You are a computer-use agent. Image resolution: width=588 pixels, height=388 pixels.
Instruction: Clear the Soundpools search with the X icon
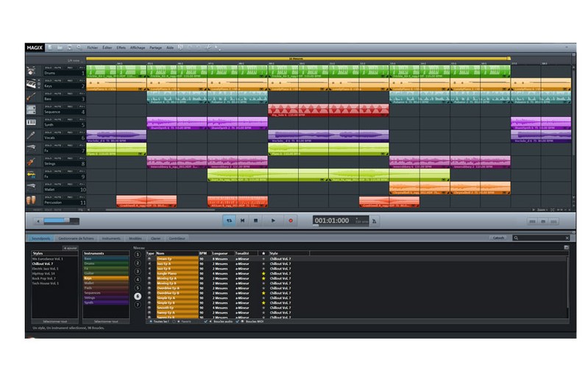pos(567,238)
